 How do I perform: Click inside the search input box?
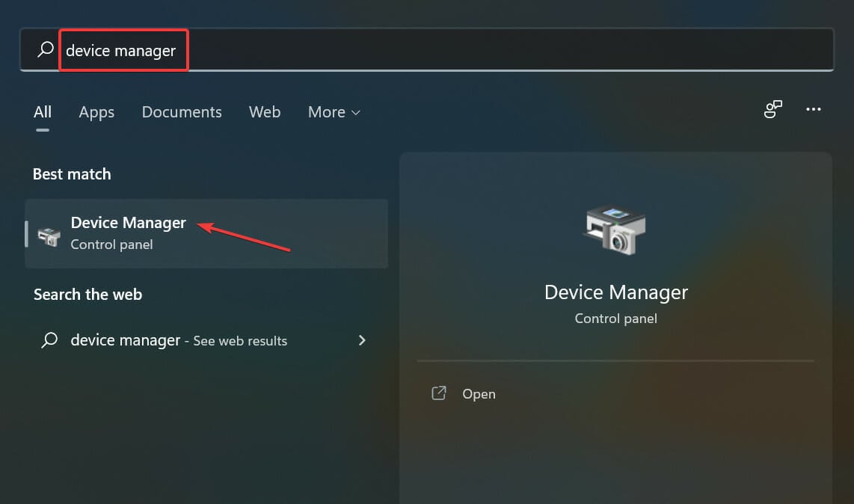pos(299,49)
